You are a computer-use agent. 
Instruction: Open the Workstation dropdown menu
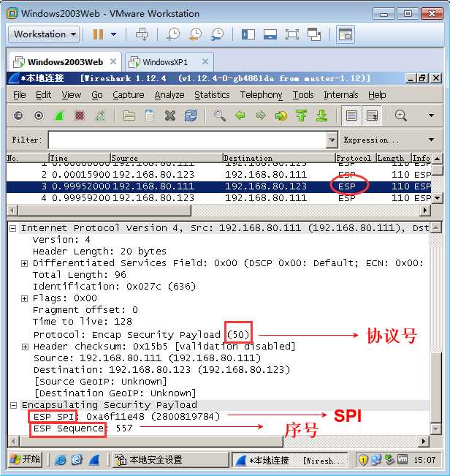click(x=45, y=34)
